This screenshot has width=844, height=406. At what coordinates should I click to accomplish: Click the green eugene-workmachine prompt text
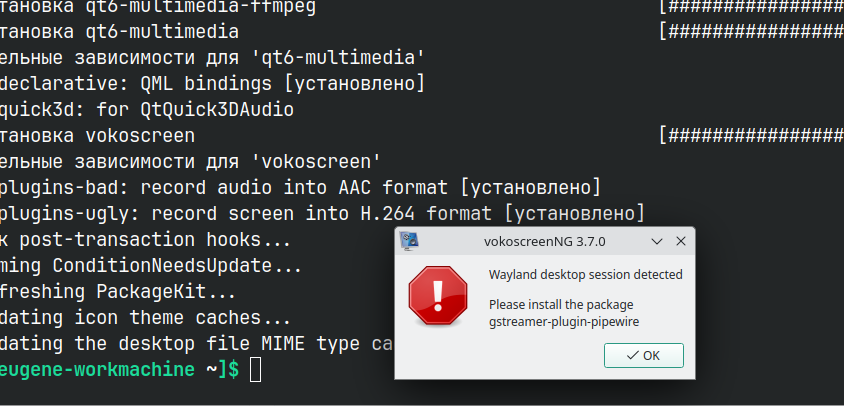pyautogui.click(x=97, y=370)
